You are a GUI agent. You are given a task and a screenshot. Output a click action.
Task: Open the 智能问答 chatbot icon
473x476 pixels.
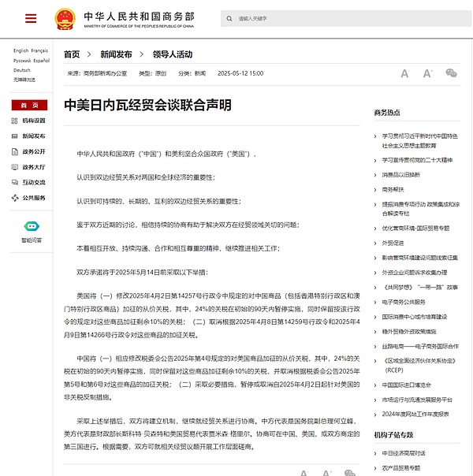coord(31,226)
